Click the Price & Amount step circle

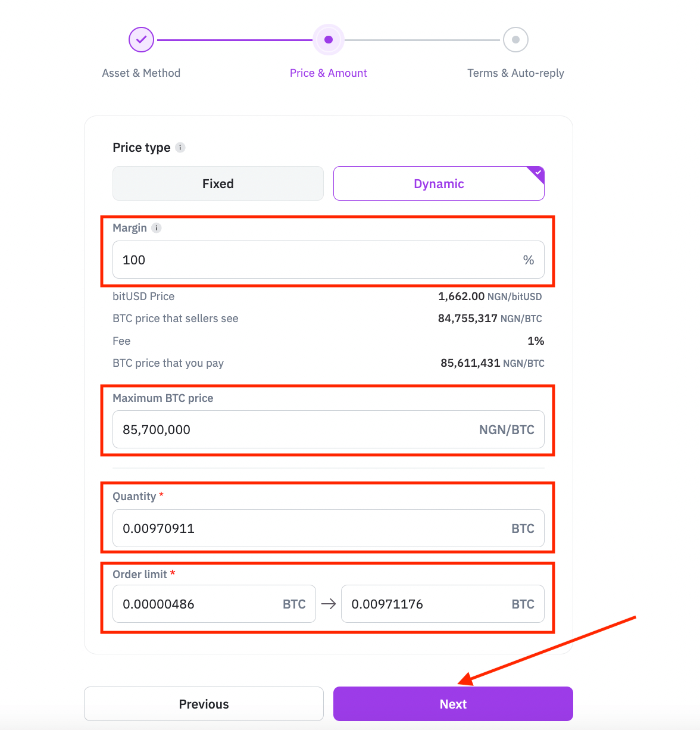coord(329,40)
